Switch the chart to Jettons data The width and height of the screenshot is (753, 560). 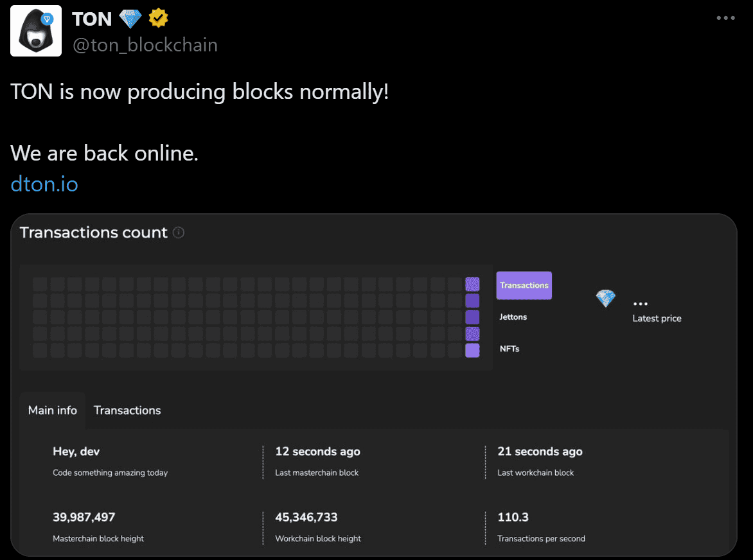513,317
